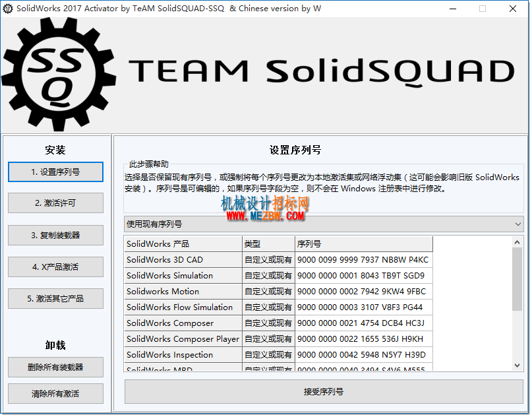Click type cell of SolidWorks Simulation row
The width and height of the screenshot is (532, 417).
pyautogui.click(x=269, y=276)
